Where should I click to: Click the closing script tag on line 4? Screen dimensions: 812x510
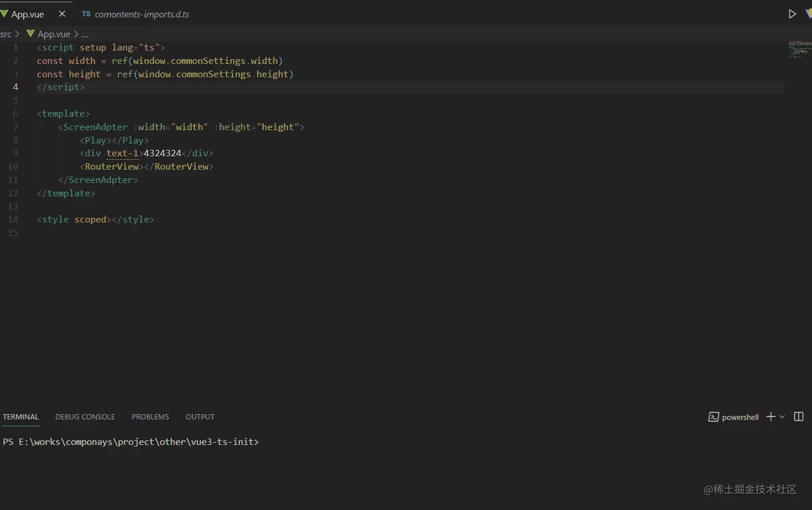pos(61,87)
